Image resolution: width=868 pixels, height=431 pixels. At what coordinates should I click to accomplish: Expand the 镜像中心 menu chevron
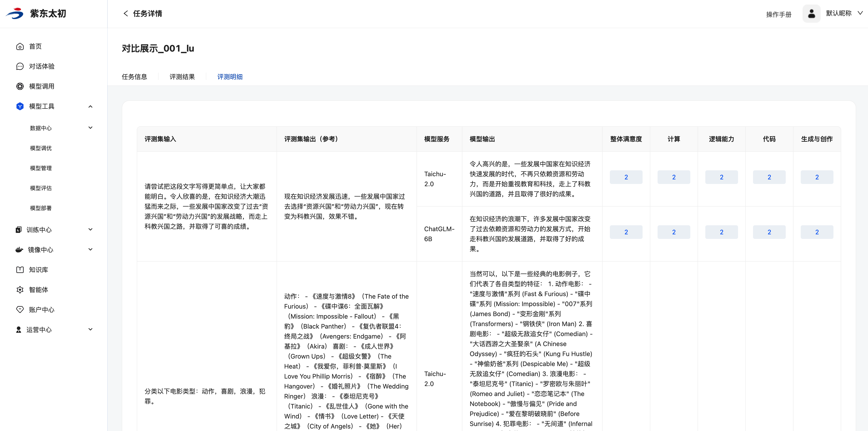[x=90, y=249]
